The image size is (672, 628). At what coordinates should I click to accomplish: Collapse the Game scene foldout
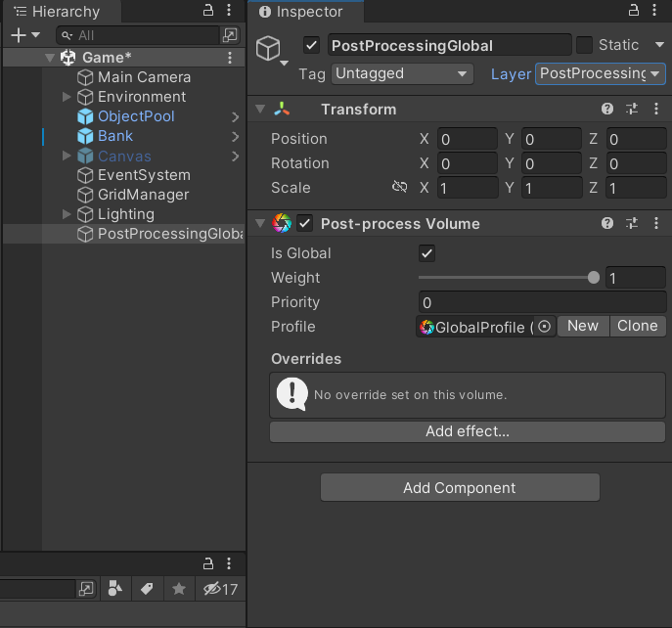coord(50,58)
